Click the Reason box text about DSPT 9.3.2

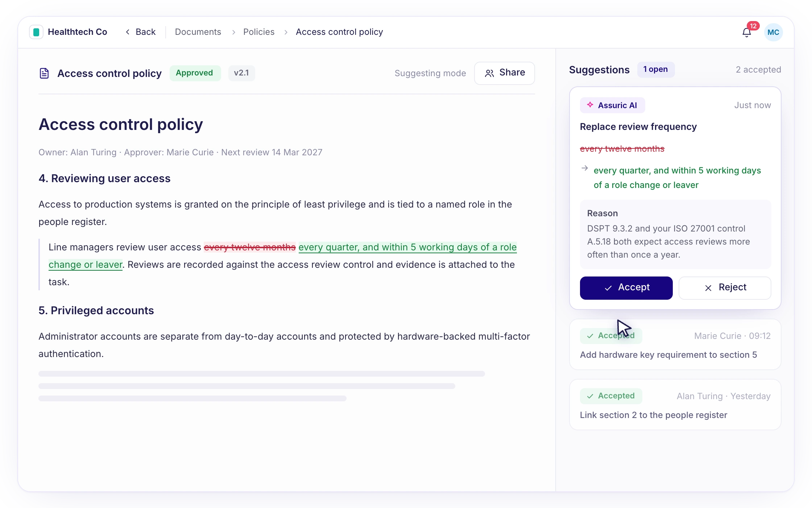tap(675, 234)
